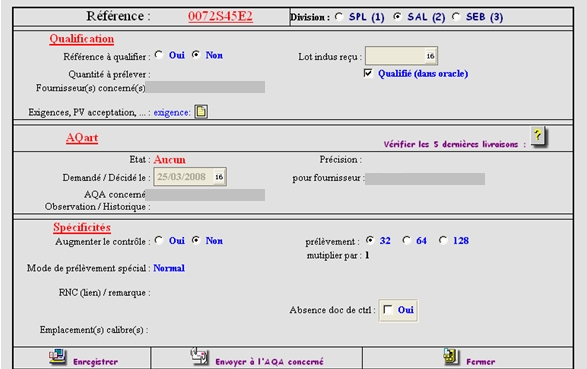The width and height of the screenshot is (587, 369).
Task: Click the Fermer button label
Action: point(481,362)
